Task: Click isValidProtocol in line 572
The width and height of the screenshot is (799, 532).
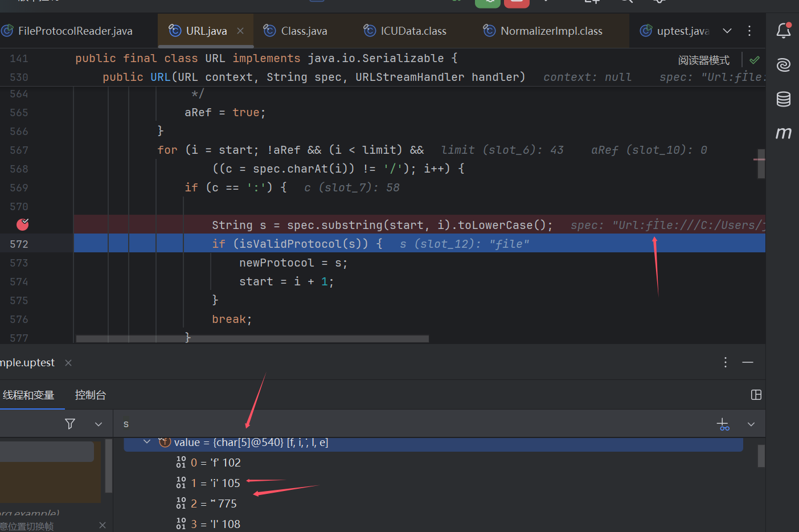Action: point(294,244)
